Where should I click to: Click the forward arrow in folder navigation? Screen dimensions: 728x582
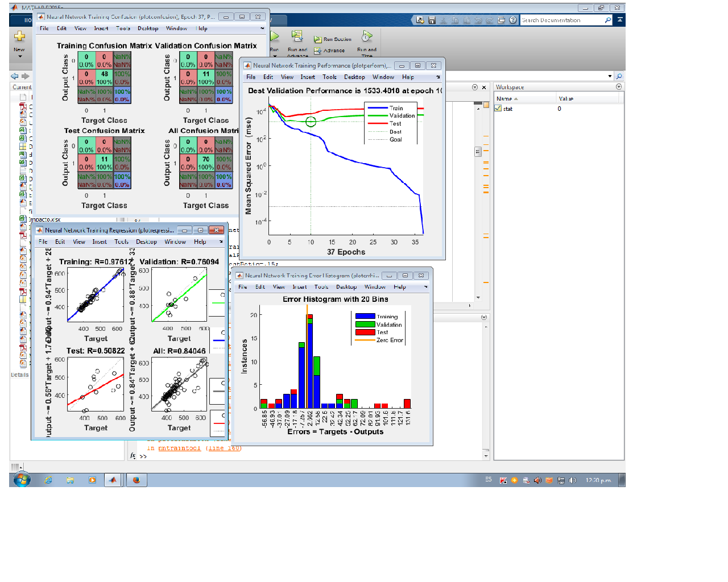point(25,76)
